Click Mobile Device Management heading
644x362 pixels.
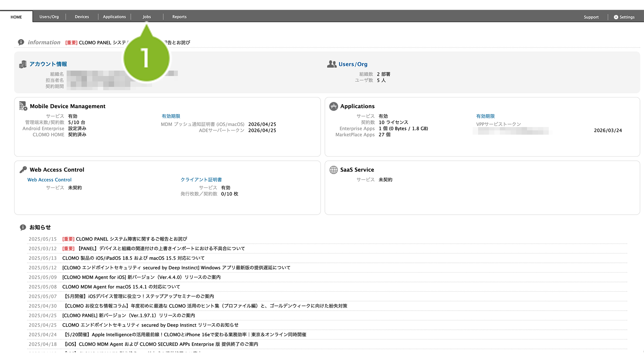pyautogui.click(x=68, y=106)
